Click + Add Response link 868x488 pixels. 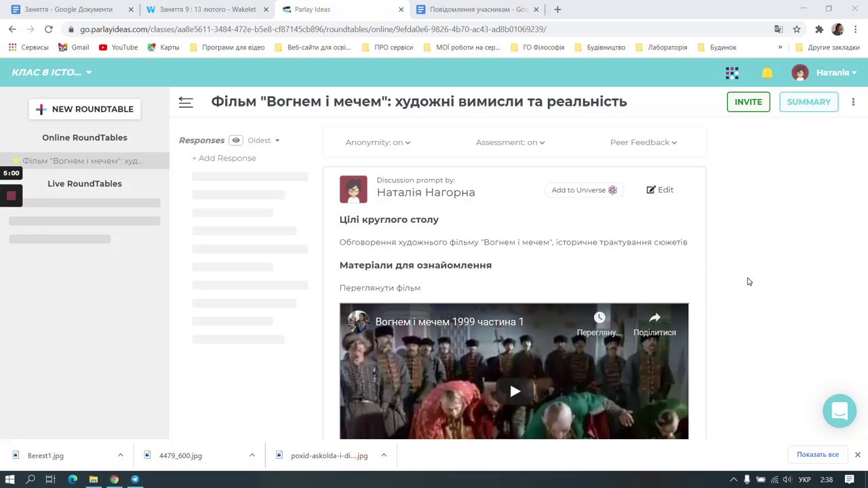click(x=224, y=158)
